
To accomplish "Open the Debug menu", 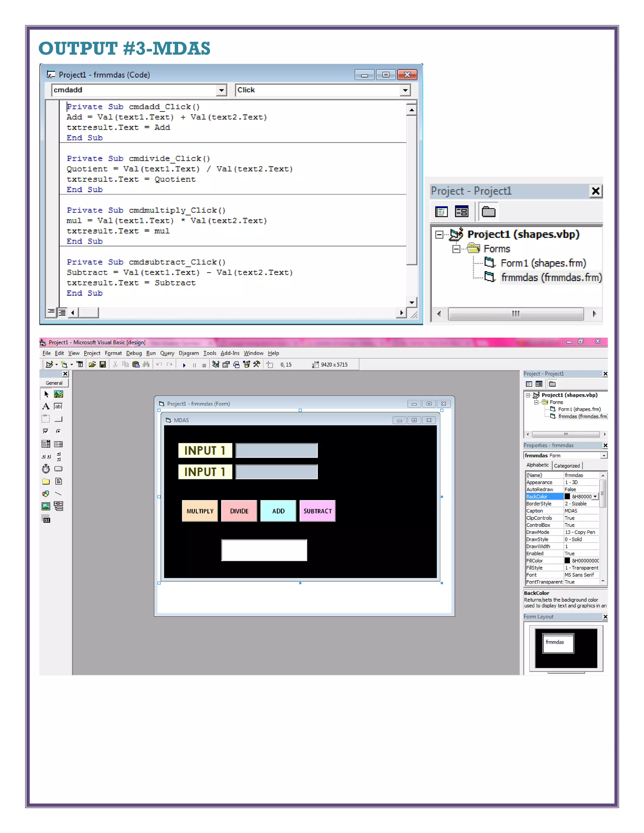I will tap(134, 353).
